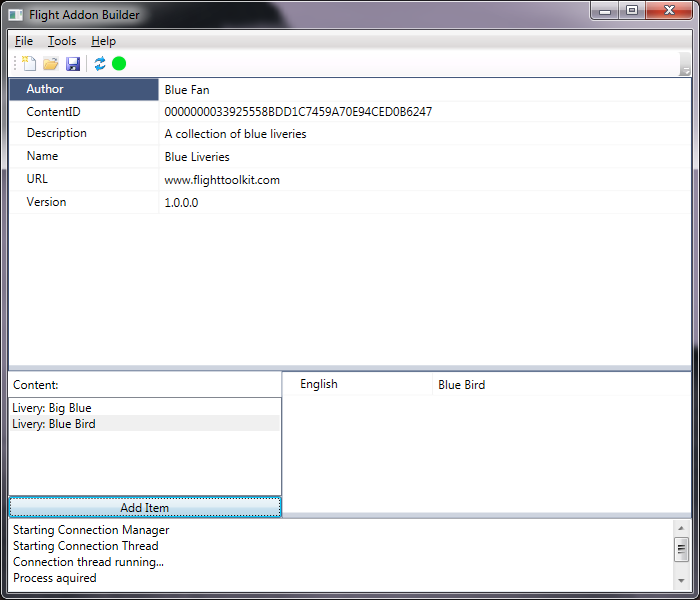Click the Save floppy disk icon

pyautogui.click(x=73, y=64)
